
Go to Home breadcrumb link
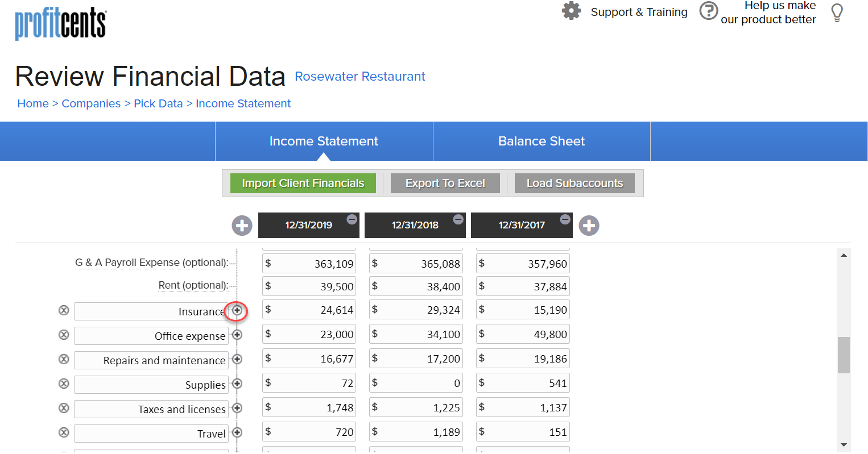pos(33,103)
